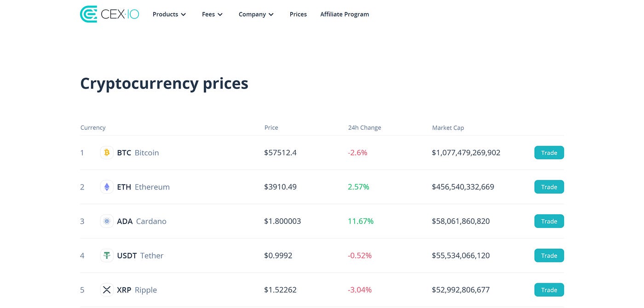Trade Ripple using the Trade button
Image resolution: width=644 pixels, height=308 pixels.
[x=549, y=290]
